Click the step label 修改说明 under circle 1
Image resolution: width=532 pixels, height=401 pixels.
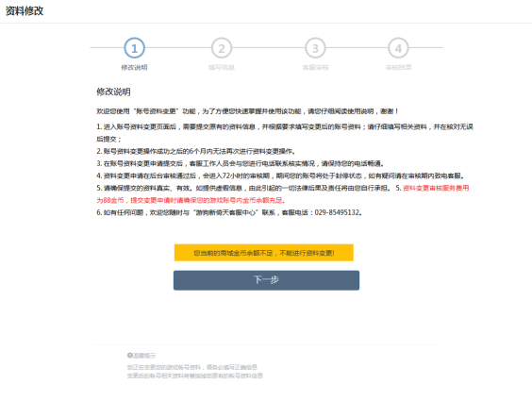[x=134, y=68]
